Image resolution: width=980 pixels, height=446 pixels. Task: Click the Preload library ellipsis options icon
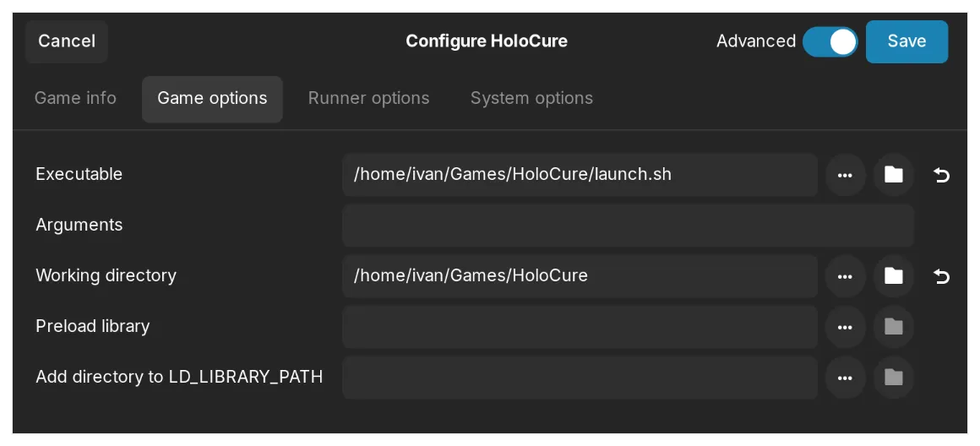[845, 327]
